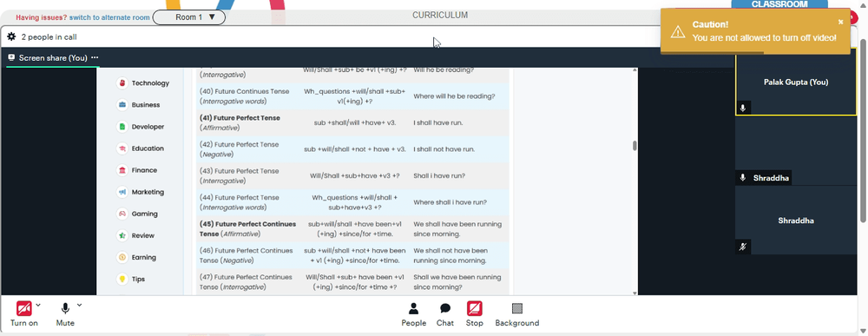Open Tips category in sidebar

pyautogui.click(x=131, y=279)
